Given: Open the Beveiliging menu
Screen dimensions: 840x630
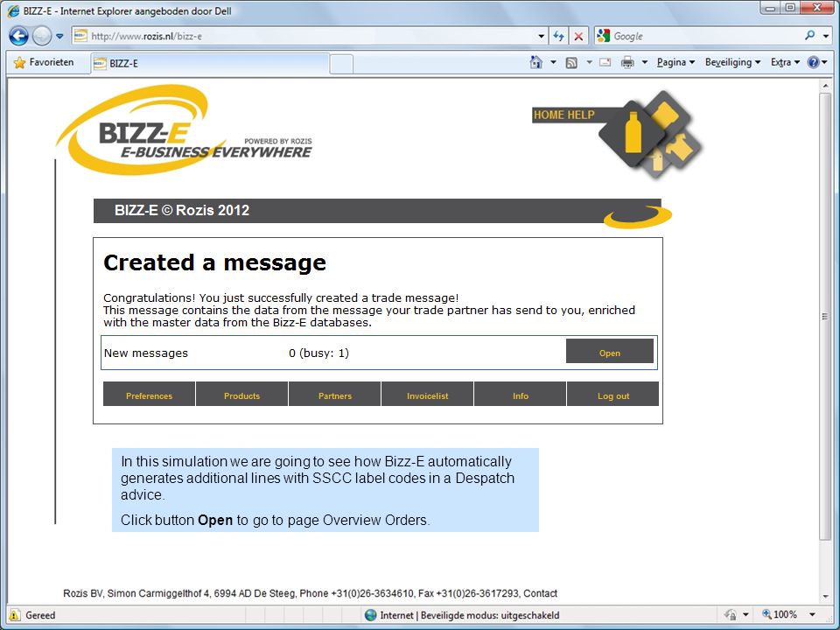Looking at the screenshot, I should pyautogui.click(x=732, y=62).
